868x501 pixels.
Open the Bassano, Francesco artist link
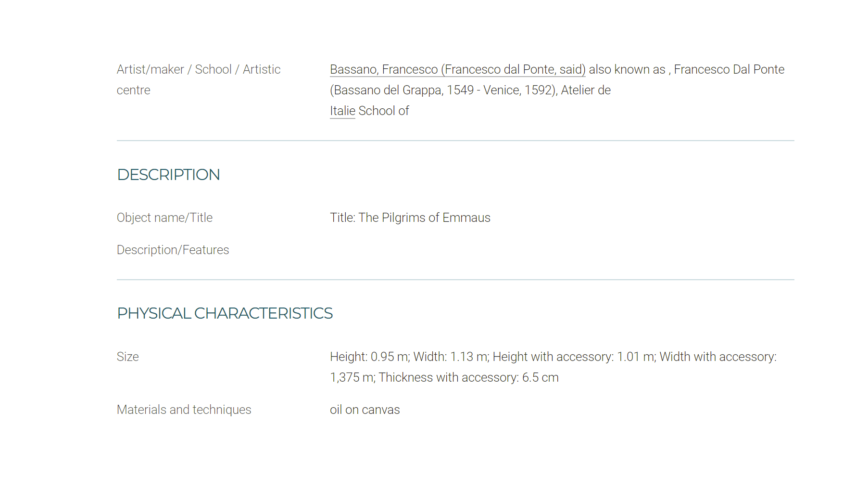[457, 70]
